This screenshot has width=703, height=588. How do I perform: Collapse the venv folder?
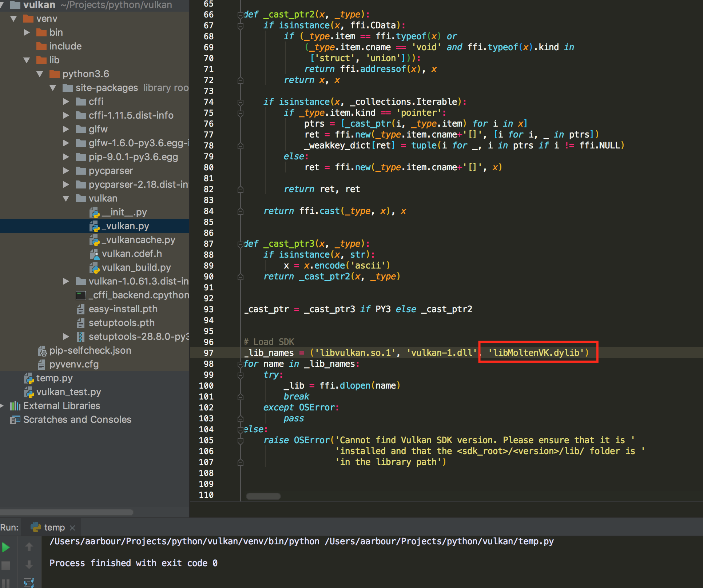(14, 19)
